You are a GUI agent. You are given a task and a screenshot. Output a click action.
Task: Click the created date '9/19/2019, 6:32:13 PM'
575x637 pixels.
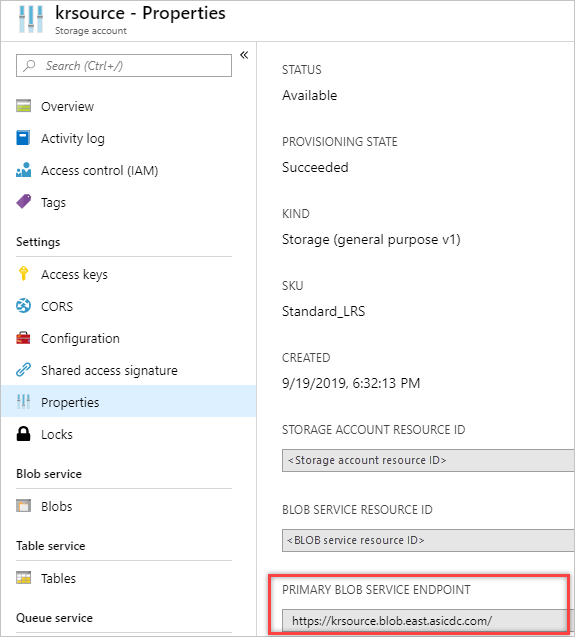pyautogui.click(x=351, y=383)
